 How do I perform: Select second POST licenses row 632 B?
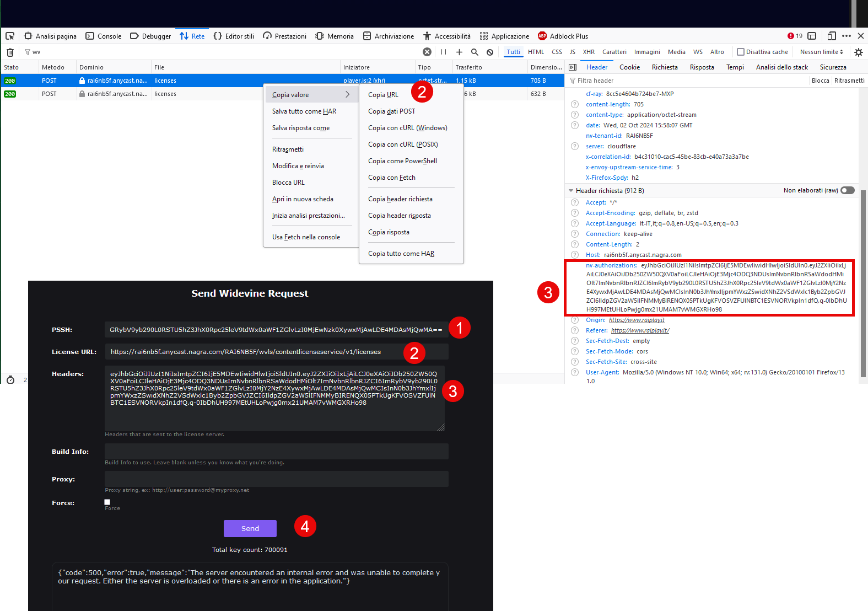282,94
